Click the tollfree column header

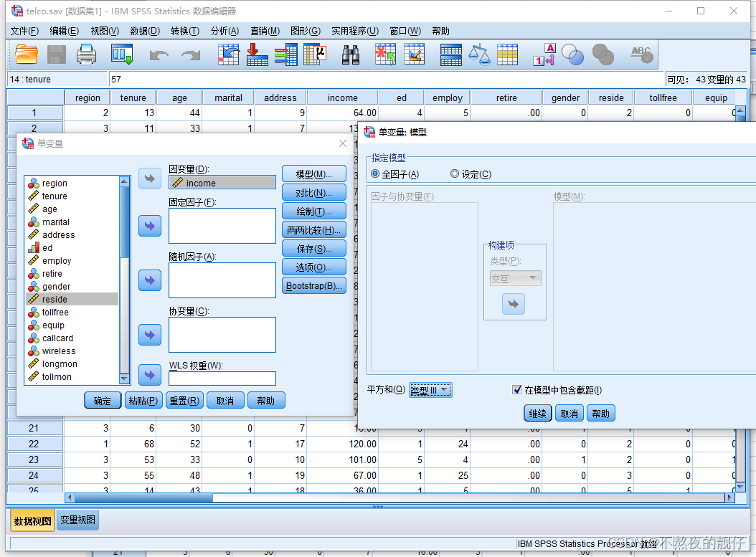point(663,97)
